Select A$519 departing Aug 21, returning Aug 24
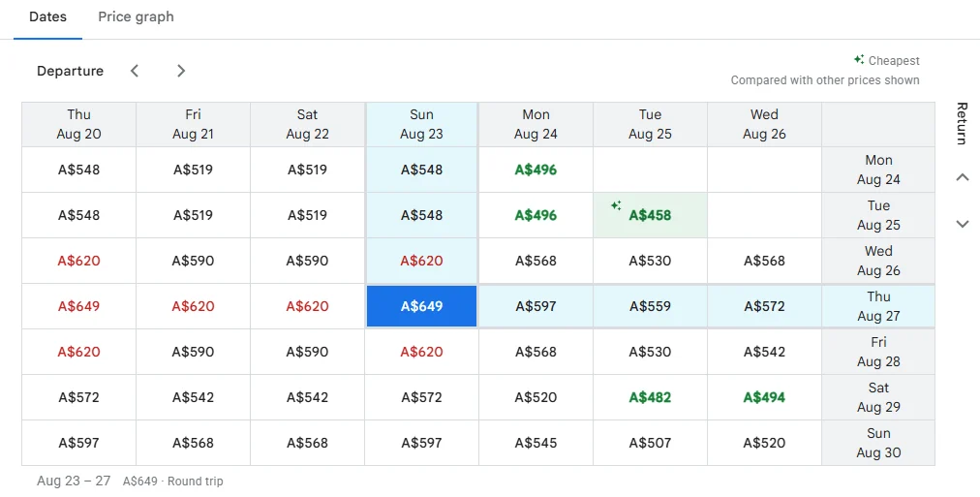 [193, 170]
